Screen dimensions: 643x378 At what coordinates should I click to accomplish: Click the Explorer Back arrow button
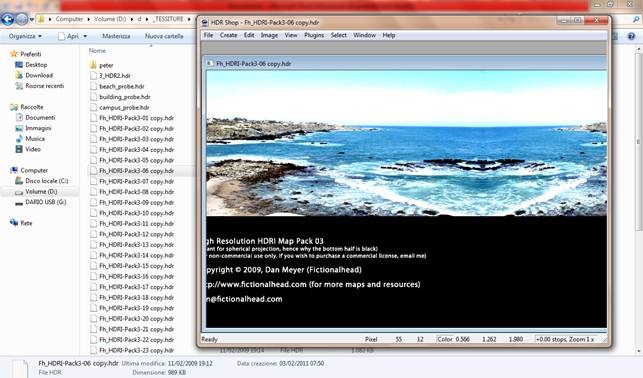pyautogui.click(x=7, y=19)
